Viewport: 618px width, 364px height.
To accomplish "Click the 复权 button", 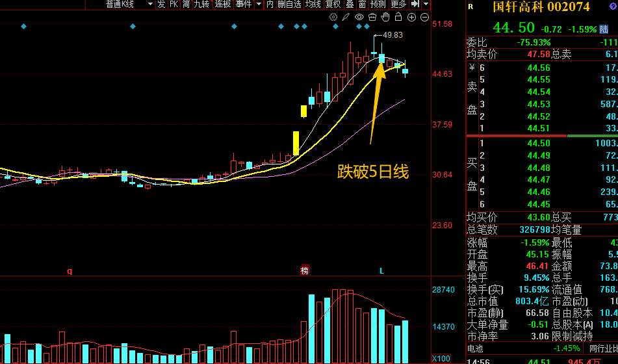I will tap(333, 4).
